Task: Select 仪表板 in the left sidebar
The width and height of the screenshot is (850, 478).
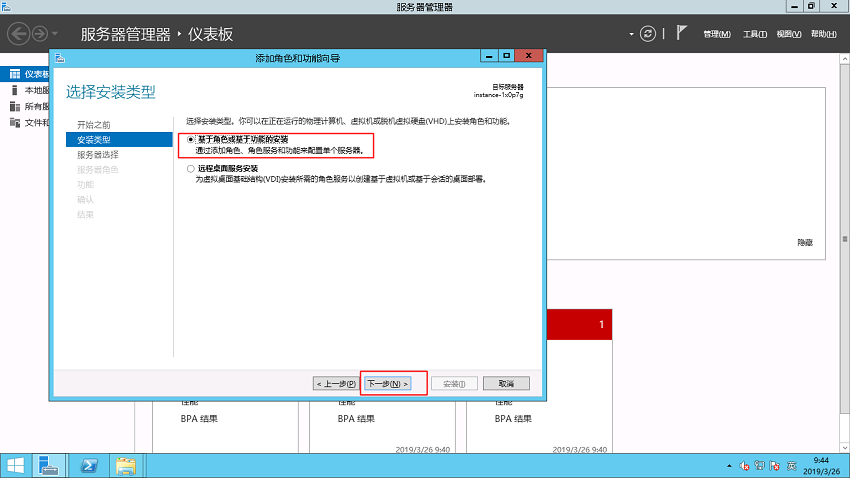Action: [25, 74]
